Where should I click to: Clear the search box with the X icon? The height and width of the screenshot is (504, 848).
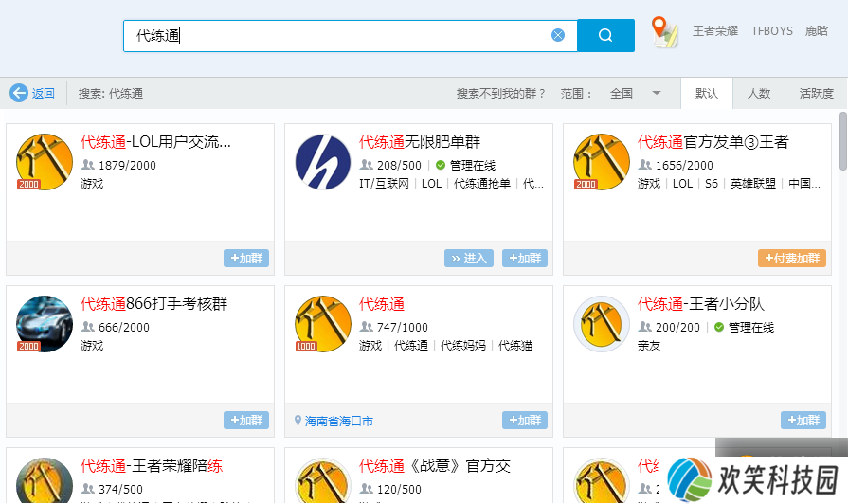(557, 35)
